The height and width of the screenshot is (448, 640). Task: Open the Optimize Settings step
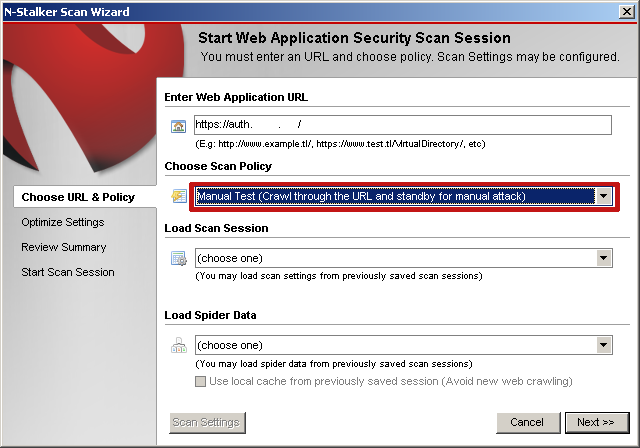[63, 222]
